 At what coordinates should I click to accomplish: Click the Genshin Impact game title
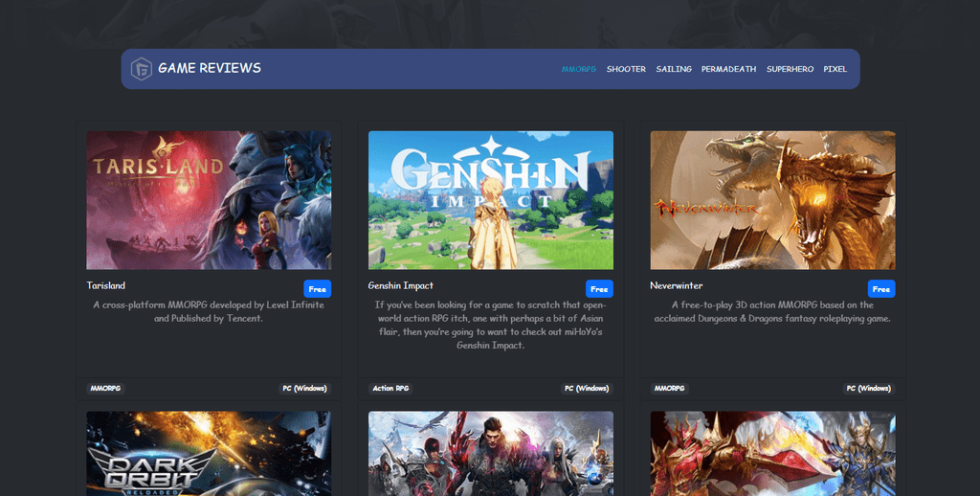click(401, 285)
